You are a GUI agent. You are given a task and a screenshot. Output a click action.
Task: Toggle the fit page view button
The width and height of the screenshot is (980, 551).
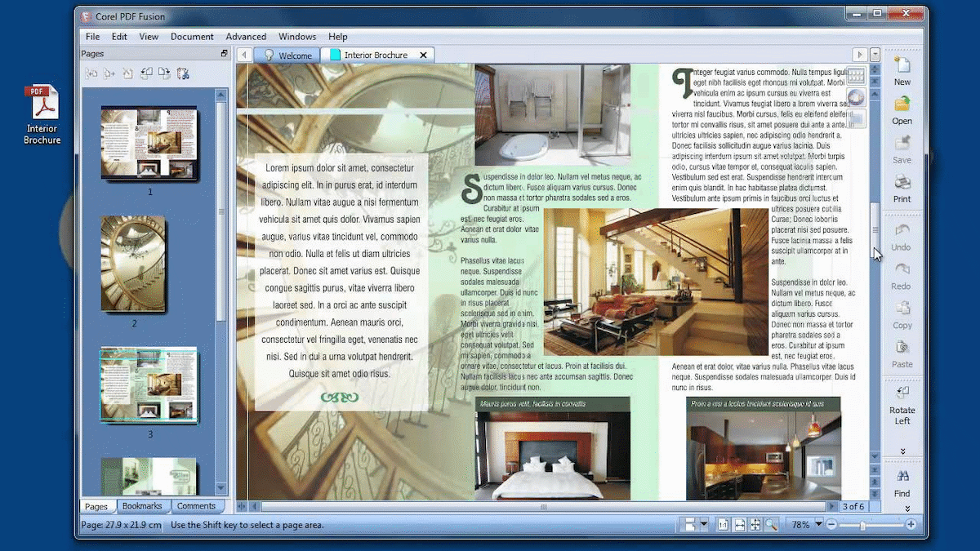pyautogui.click(x=755, y=525)
